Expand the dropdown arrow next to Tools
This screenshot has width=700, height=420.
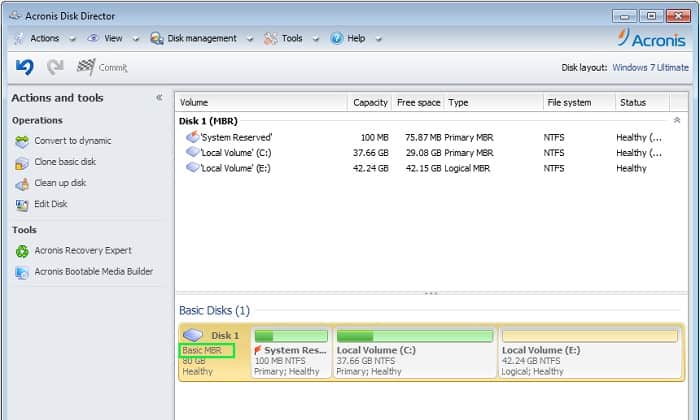pyautogui.click(x=316, y=39)
